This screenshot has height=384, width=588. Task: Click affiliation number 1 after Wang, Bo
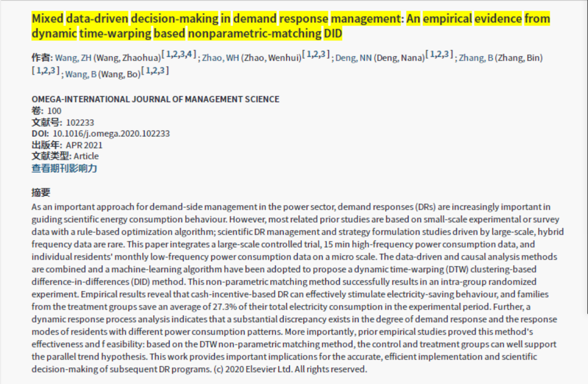pyautogui.click(x=148, y=70)
